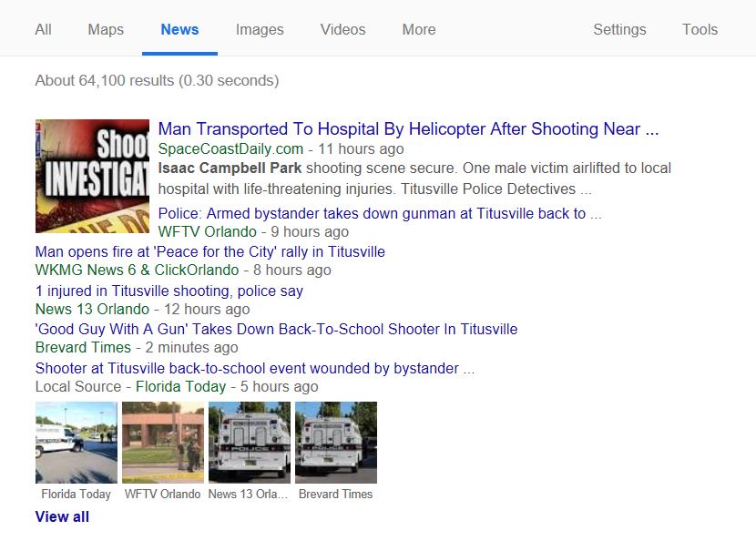756x541 pixels.
Task: Visit the SpaceCoastDaily.com source link
Action: [230, 149]
